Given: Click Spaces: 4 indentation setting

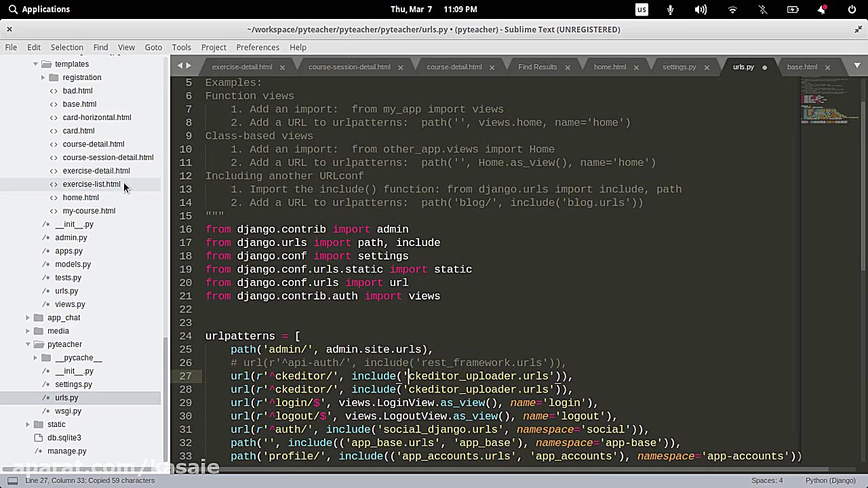Looking at the screenshot, I should (x=766, y=481).
